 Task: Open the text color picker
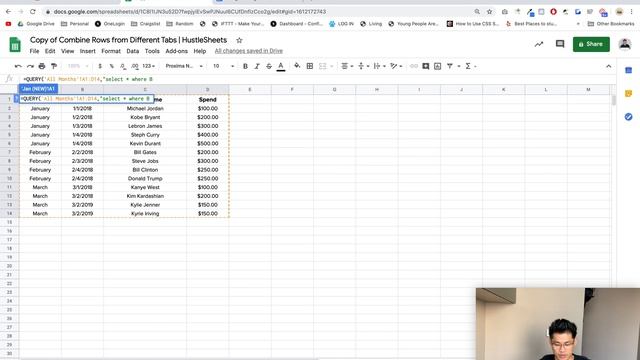(281, 66)
